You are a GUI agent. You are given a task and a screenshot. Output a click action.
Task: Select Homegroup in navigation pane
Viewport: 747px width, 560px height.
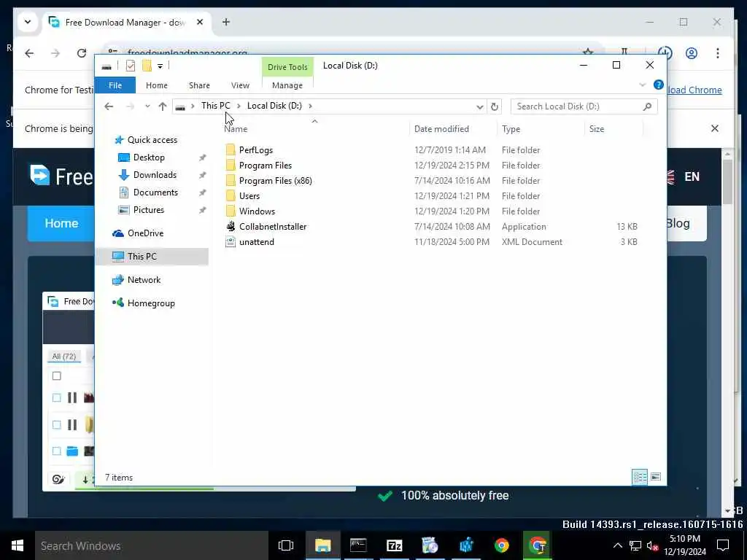tap(151, 303)
